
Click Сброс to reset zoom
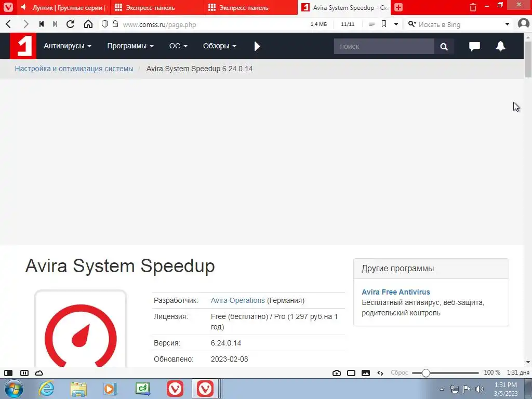point(399,373)
